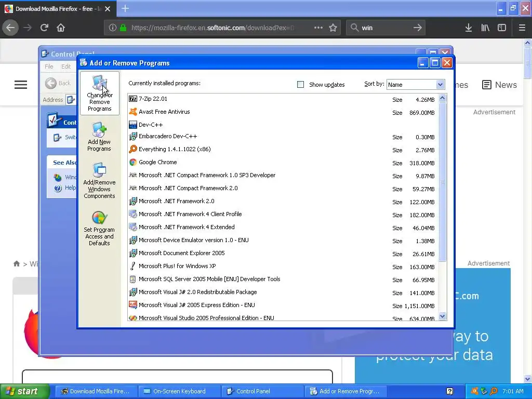Image resolution: width=532 pixels, height=399 pixels.
Task: Open a new Firefox tab
Action: coord(125,8)
